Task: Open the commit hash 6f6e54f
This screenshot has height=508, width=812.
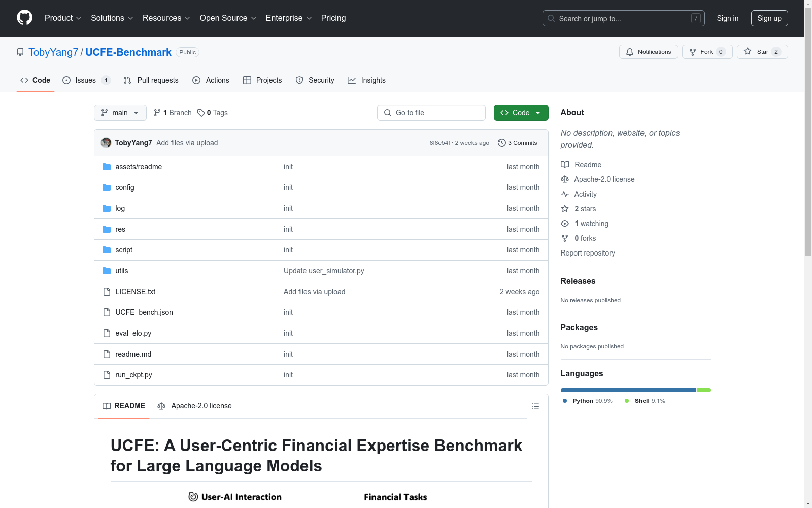Action: tap(439, 143)
